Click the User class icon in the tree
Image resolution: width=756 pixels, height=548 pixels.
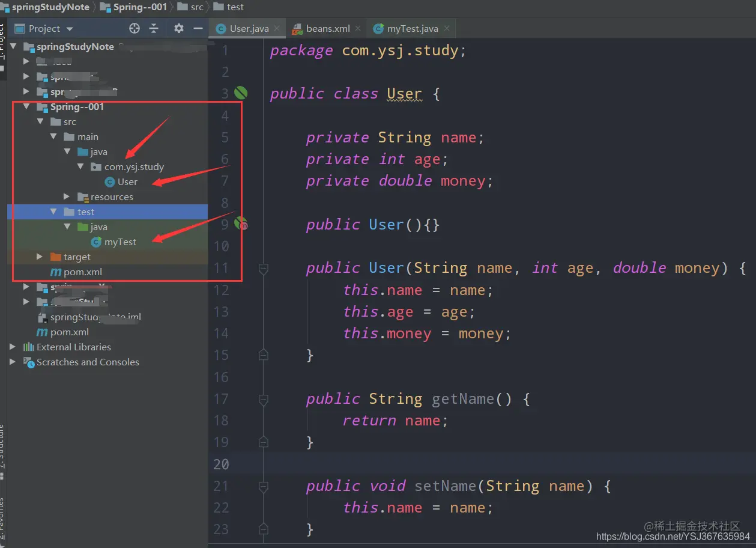tap(110, 181)
